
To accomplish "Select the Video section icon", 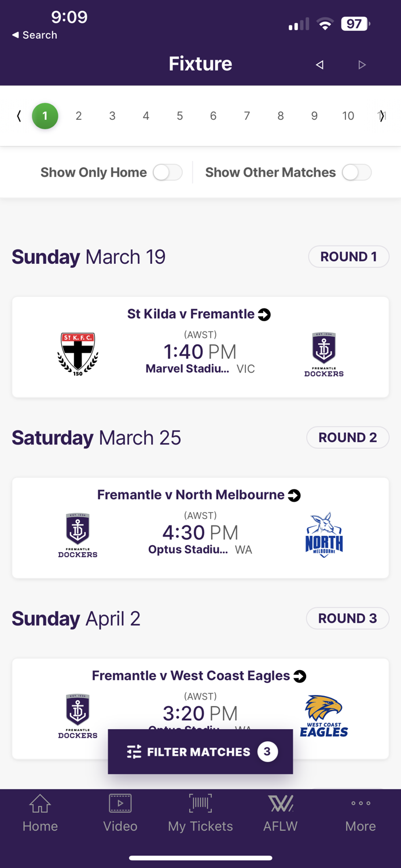I will click(x=120, y=803).
